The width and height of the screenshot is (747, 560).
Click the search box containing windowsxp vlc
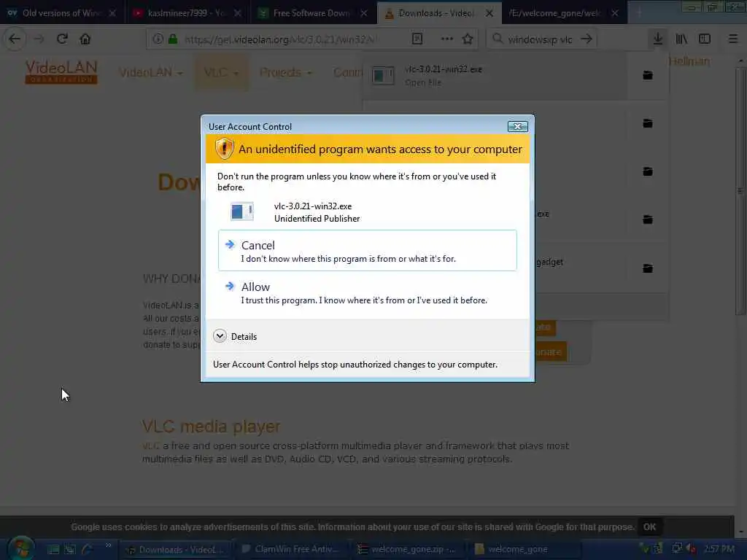pyautogui.click(x=540, y=39)
